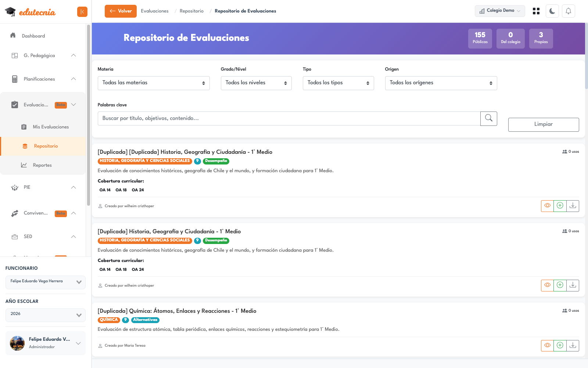Expand the G. Pedagógica menu chevron
Image resolution: width=588 pixels, height=368 pixels.
click(73, 56)
